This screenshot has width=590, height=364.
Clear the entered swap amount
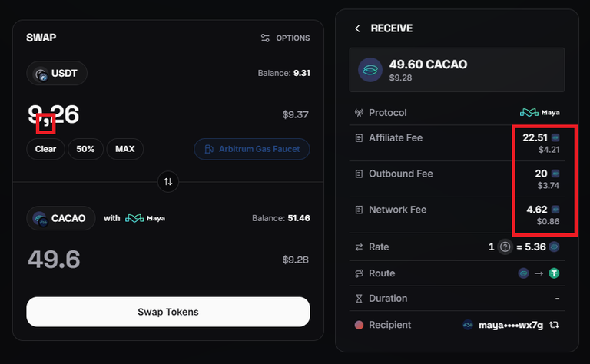coord(45,149)
